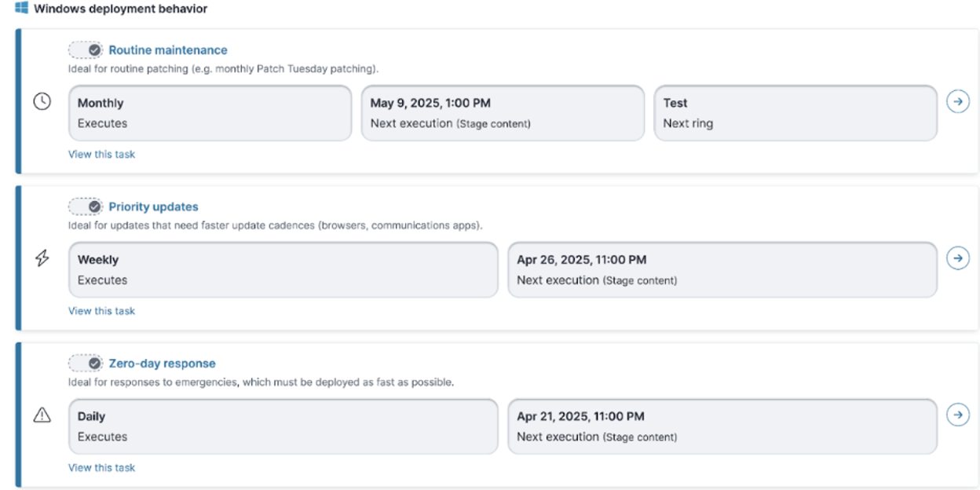
Task: Click the Weekly Executes schedule box
Action: (283, 269)
